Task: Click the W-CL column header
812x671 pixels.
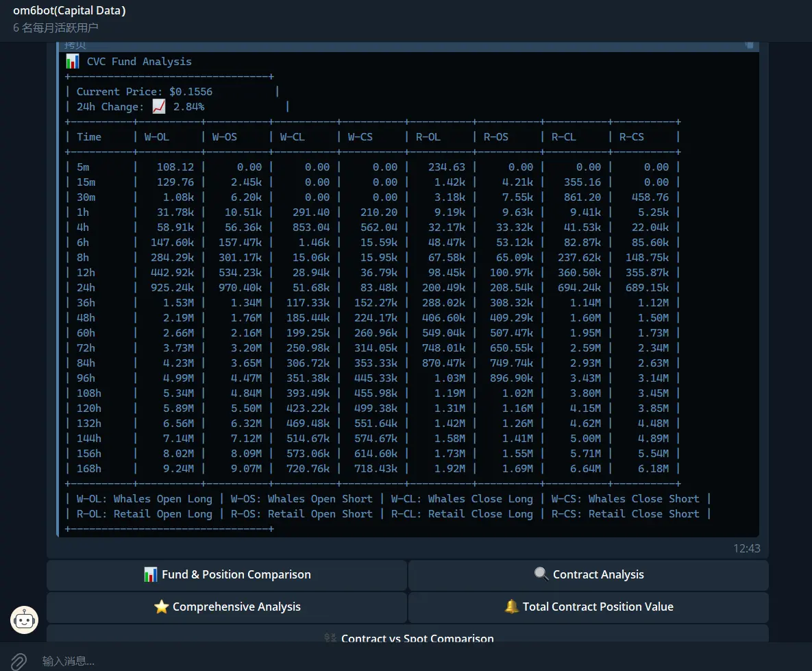Action: [x=292, y=137]
